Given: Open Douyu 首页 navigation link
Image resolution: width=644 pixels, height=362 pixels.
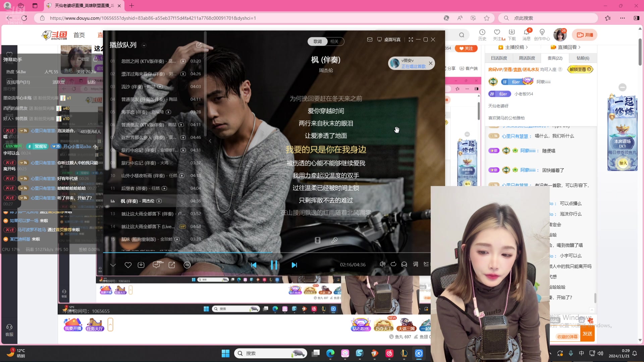Looking at the screenshot, I should point(79,35).
